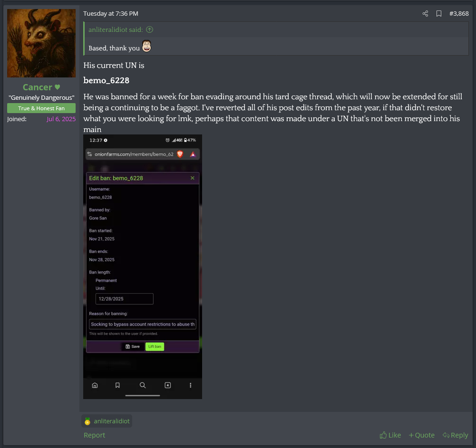The height and width of the screenshot is (448, 476).
Task: Click Cancer's avatar image
Action: pos(41,43)
